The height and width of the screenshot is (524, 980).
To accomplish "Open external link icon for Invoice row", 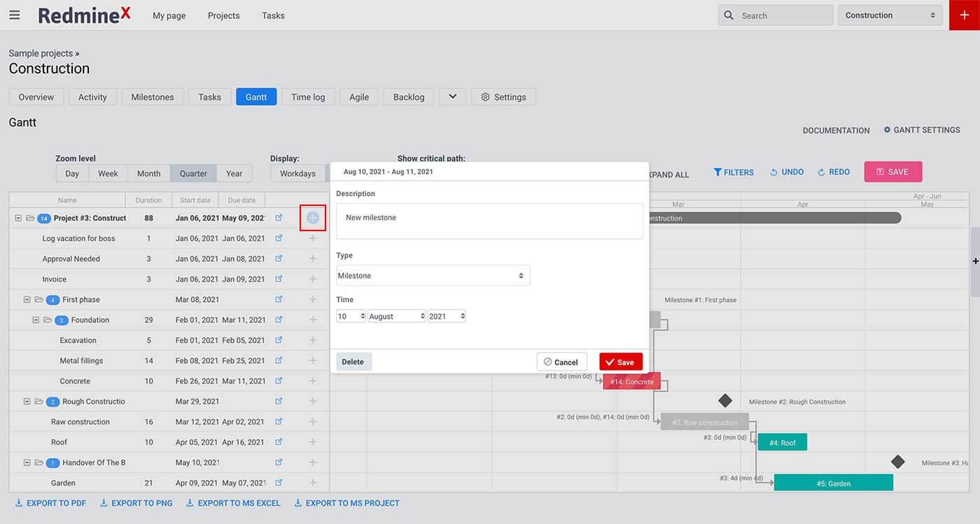I will coord(279,279).
